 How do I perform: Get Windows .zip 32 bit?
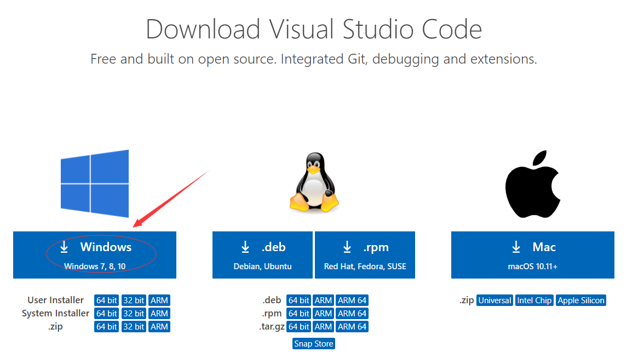pos(134,327)
